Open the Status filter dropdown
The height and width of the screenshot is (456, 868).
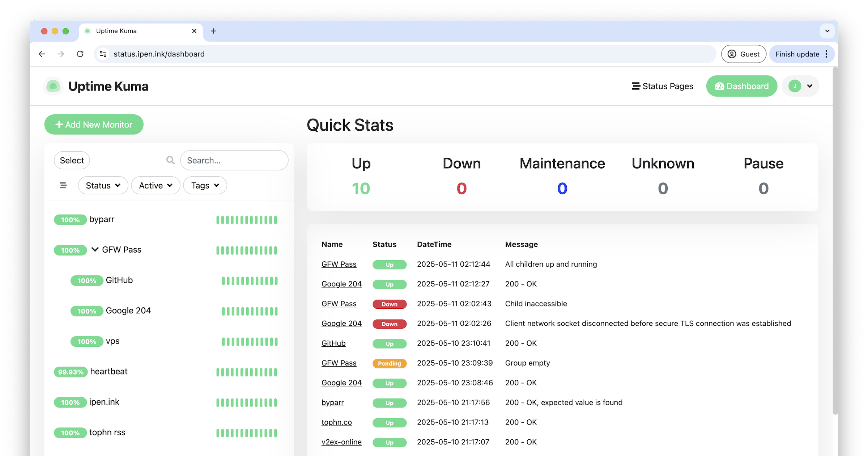(103, 186)
